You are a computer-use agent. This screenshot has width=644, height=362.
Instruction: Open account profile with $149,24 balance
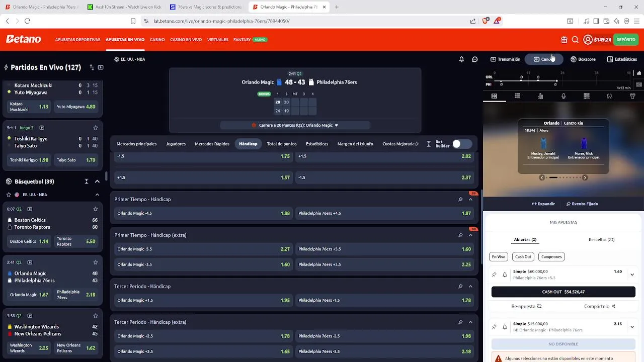tap(597, 40)
